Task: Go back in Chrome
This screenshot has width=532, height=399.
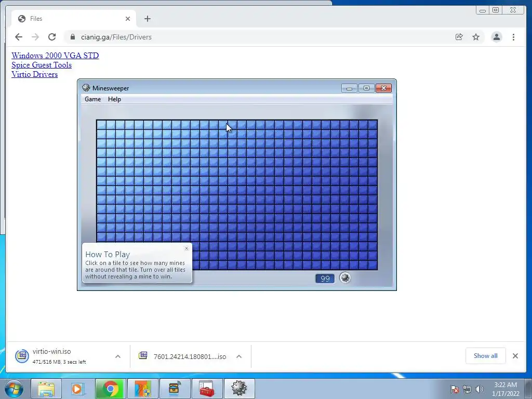Action: tap(19, 37)
